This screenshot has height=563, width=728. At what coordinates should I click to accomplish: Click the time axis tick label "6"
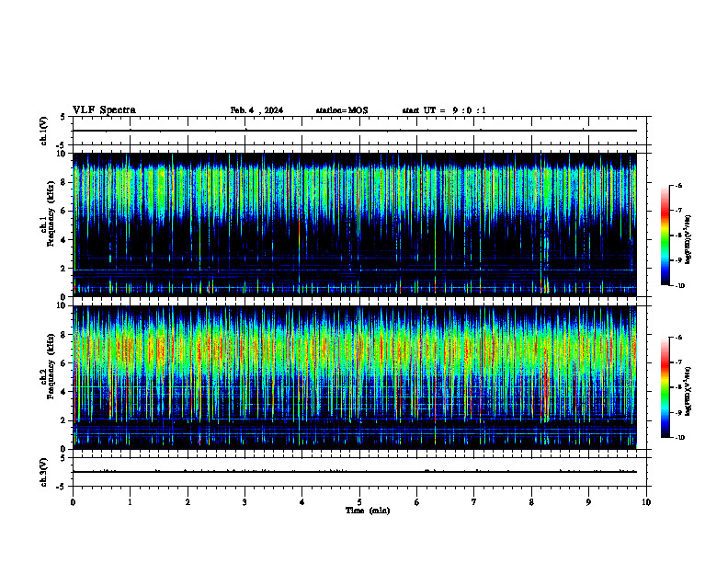417,502
